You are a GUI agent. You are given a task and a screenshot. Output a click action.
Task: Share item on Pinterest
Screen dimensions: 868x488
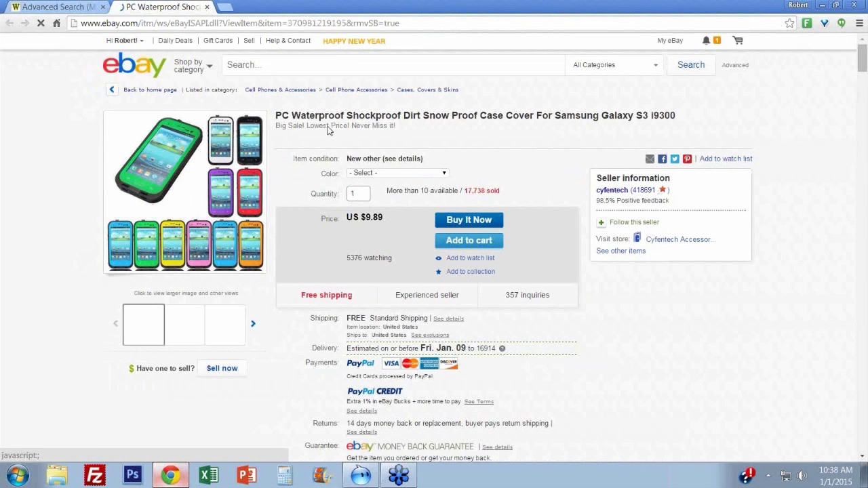687,159
